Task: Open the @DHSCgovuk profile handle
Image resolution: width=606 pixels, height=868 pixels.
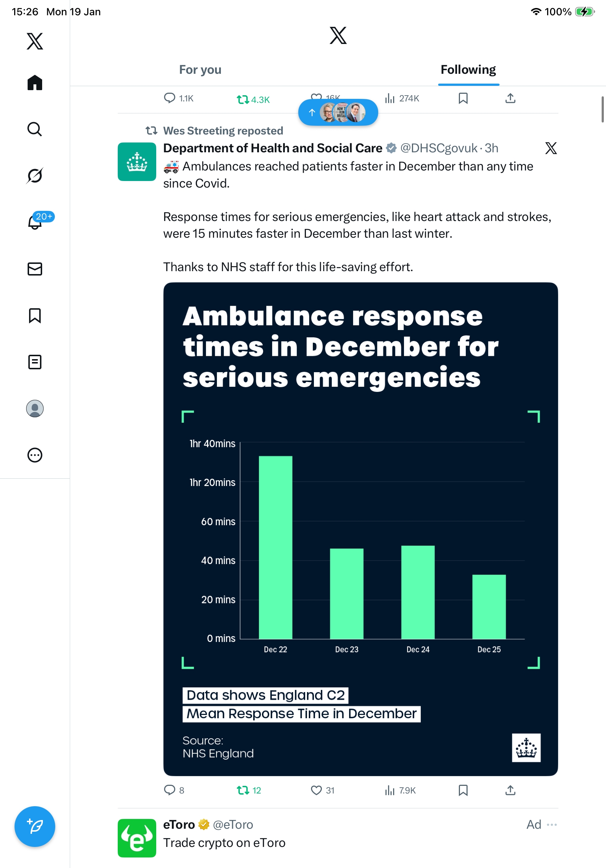Action: point(438,148)
